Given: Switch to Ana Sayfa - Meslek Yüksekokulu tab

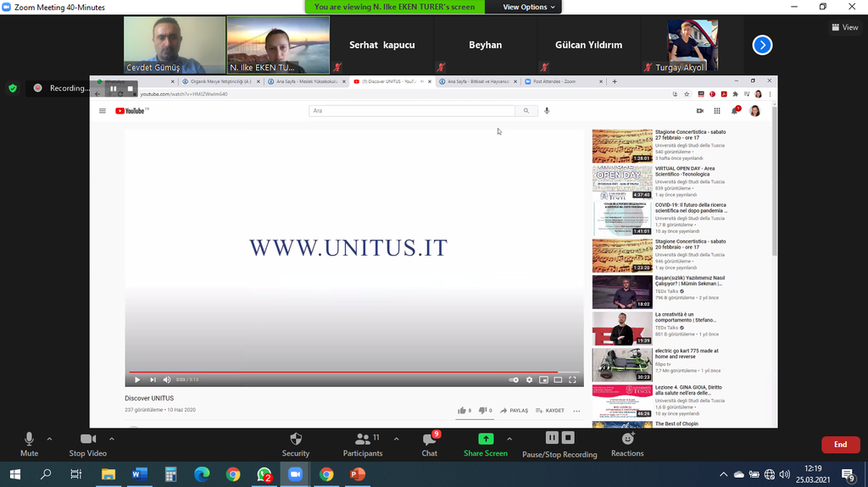Looking at the screenshot, I should coord(306,81).
